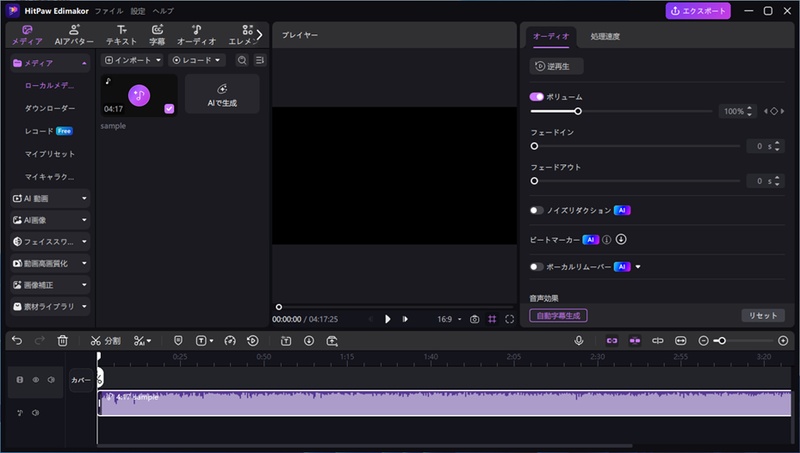Switch to the AIアバター tab
Viewport: 800px width, 453px height.
(x=74, y=35)
